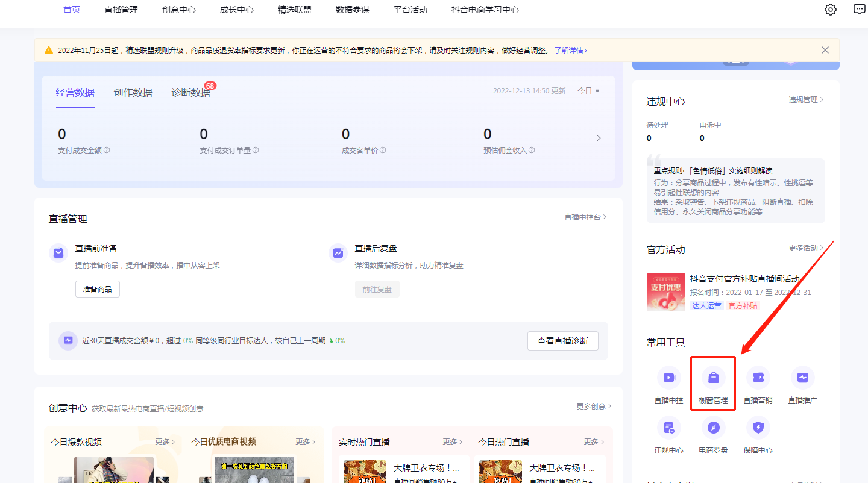The image size is (868, 483).
Task: Open the 直播营销 tool icon
Action: click(758, 378)
